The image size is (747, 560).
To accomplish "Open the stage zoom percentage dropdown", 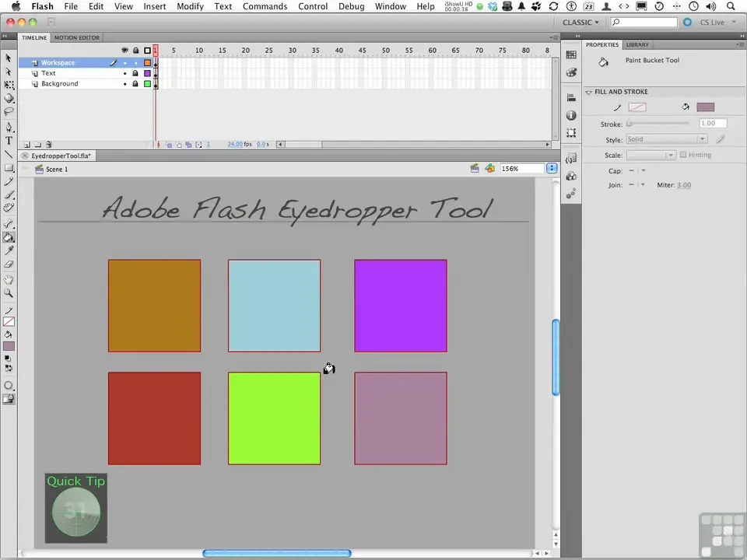I will click(552, 169).
